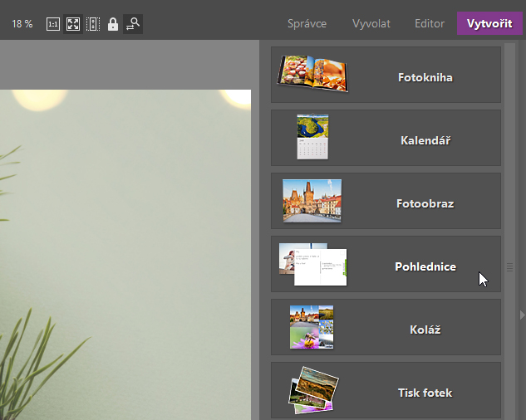
Task: Create a Fotokniha photo book
Action: (x=386, y=75)
